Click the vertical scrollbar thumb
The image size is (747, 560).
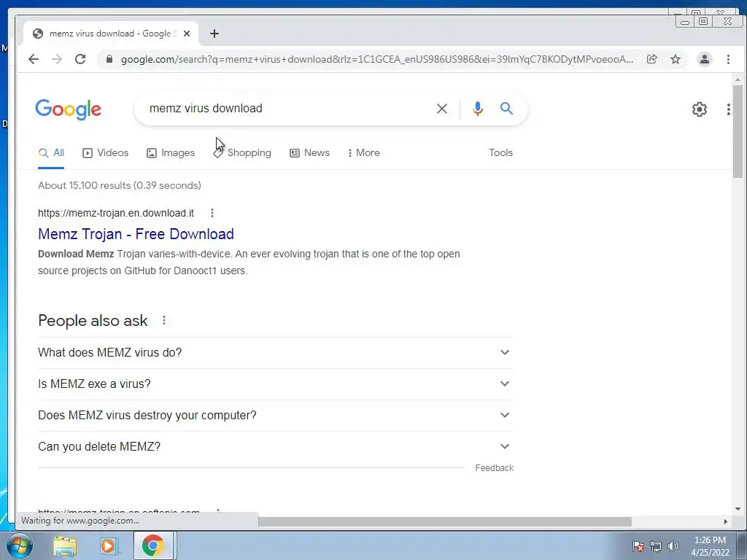(738, 131)
